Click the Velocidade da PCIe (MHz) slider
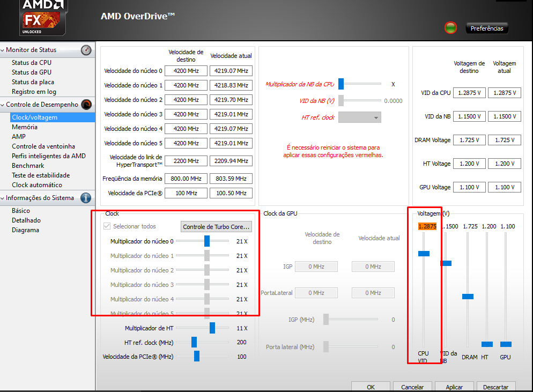This screenshot has width=533, height=392. 196,356
